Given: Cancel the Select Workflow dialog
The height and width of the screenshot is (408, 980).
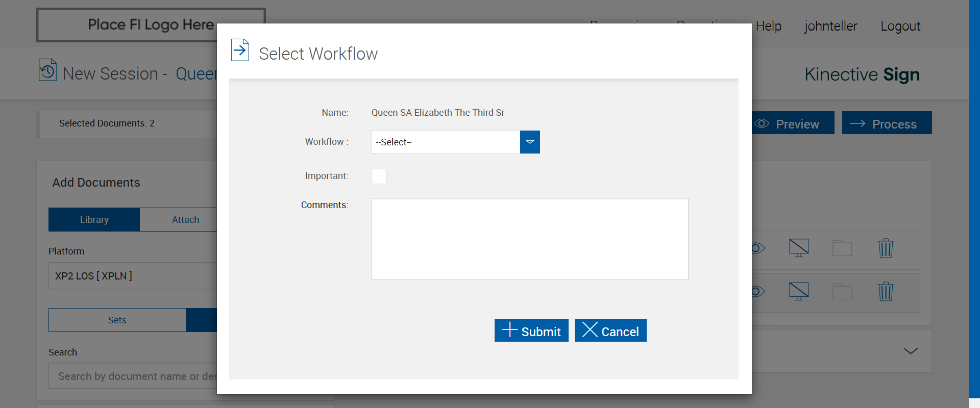Looking at the screenshot, I should [610, 330].
